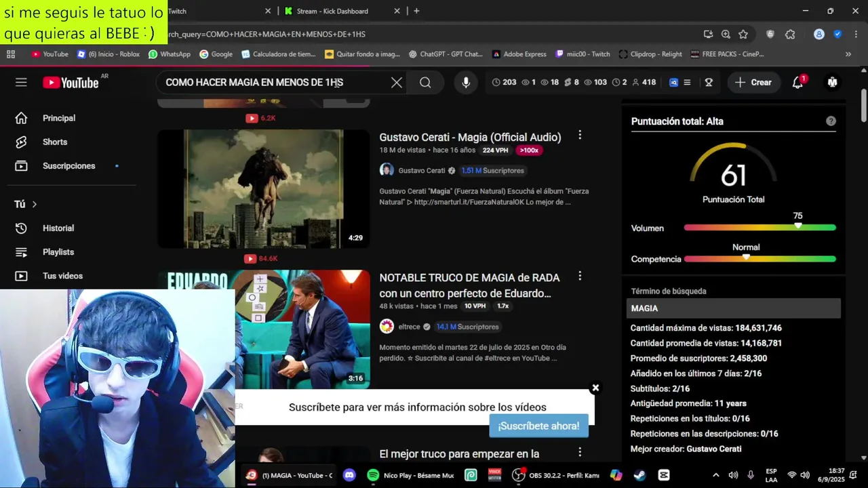Open the Gustavo Cerati channel link
This screenshot has width=868, height=488.
[x=422, y=170]
